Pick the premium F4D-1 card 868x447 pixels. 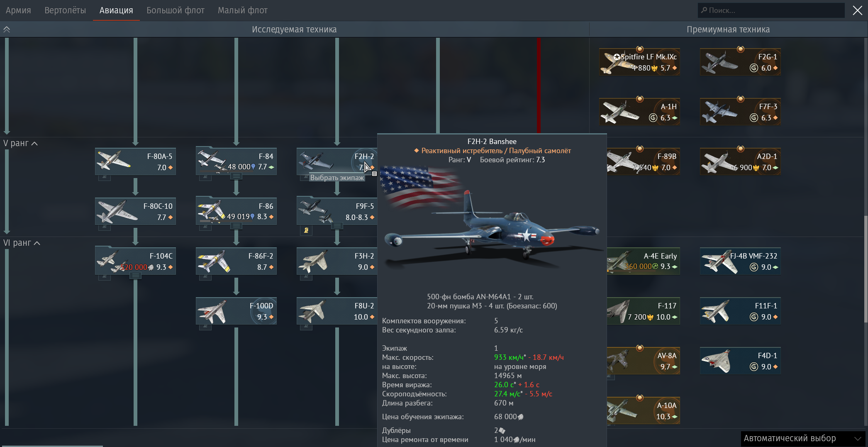point(740,361)
